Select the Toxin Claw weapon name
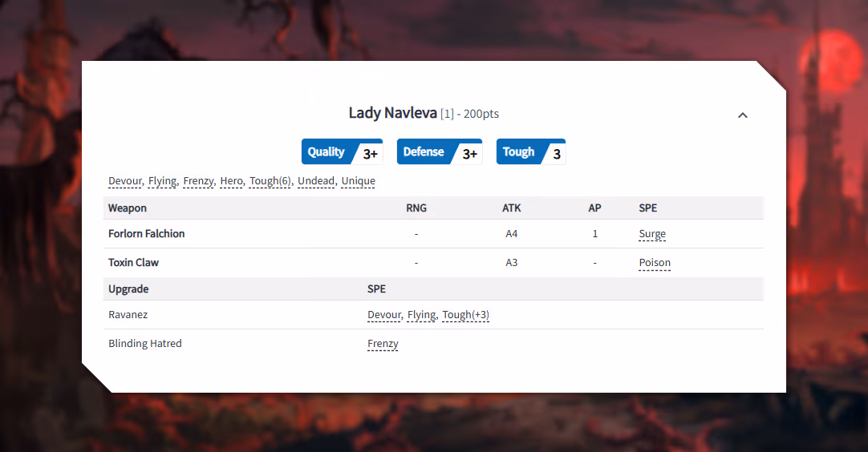Screen dimensions: 868x452 [133, 262]
